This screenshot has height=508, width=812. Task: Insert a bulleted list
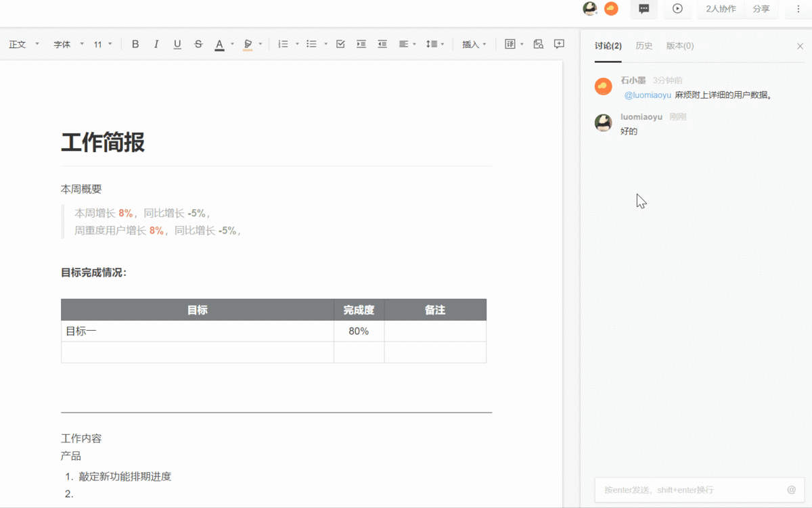311,44
